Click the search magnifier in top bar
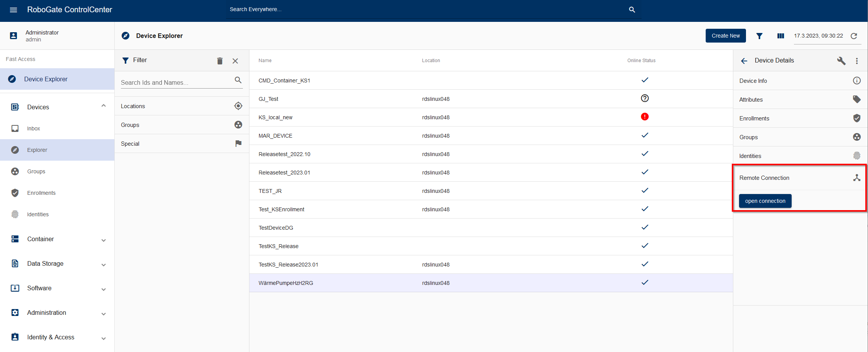The height and width of the screenshot is (352, 868). [632, 10]
